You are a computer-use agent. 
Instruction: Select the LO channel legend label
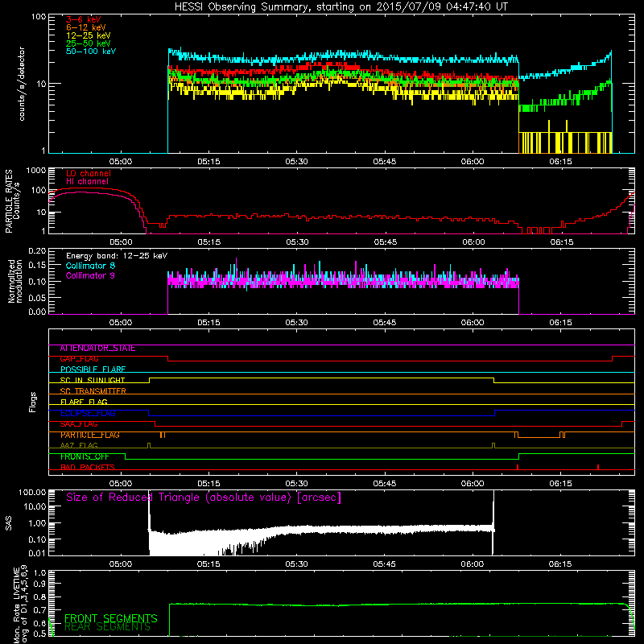pyautogui.click(x=89, y=173)
